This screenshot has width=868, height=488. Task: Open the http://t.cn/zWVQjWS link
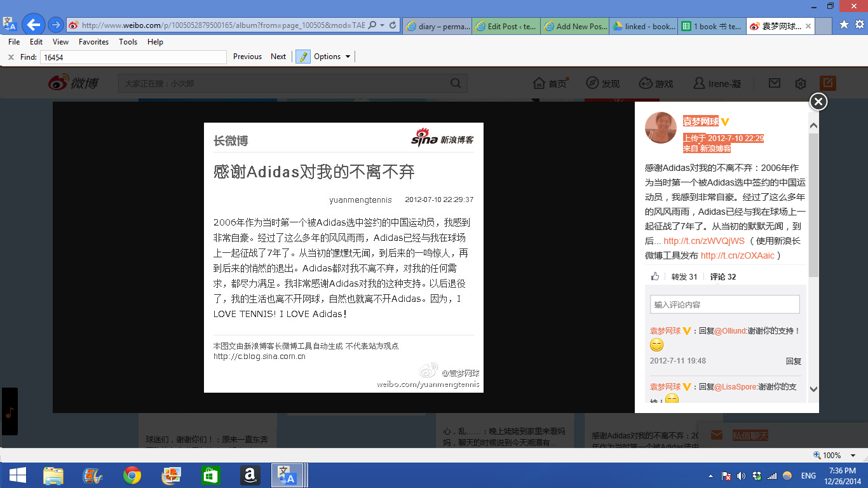pyautogui.click(x=703, y=241)
